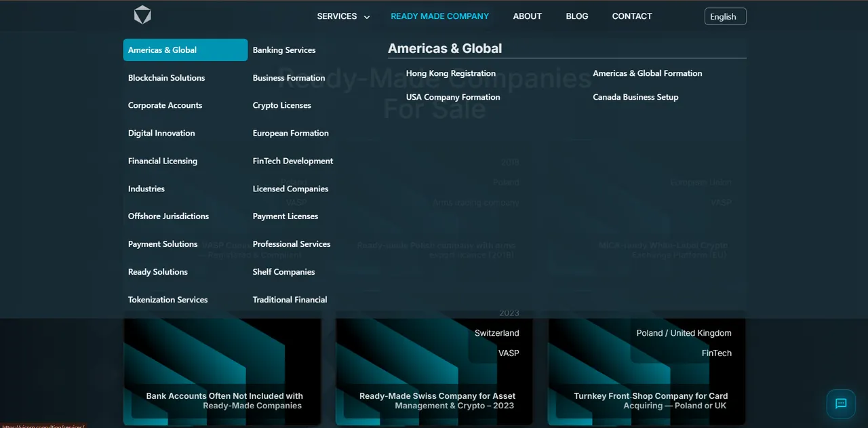Open the Blog section

pyautogui.click(x=577, y=16)
